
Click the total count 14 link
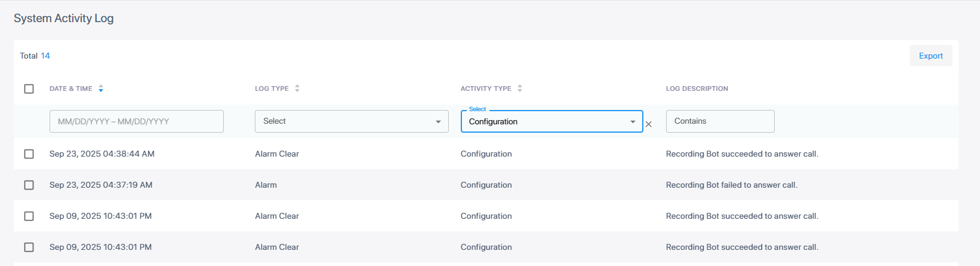[x=45, y=56]
